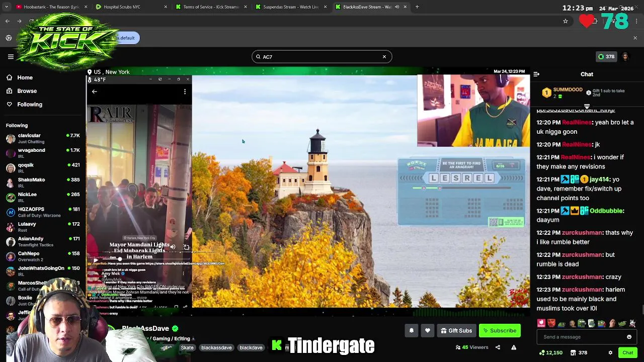Select Lulaavy Rust channel
644x362 pixels.
click(x=43, y=227)
